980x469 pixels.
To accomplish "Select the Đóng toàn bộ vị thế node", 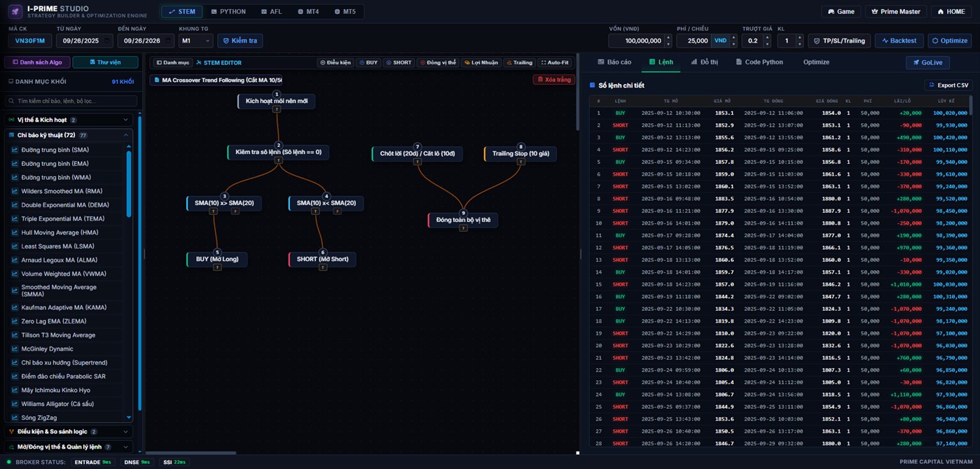I will pyautogui.click(x=462, y=220).
